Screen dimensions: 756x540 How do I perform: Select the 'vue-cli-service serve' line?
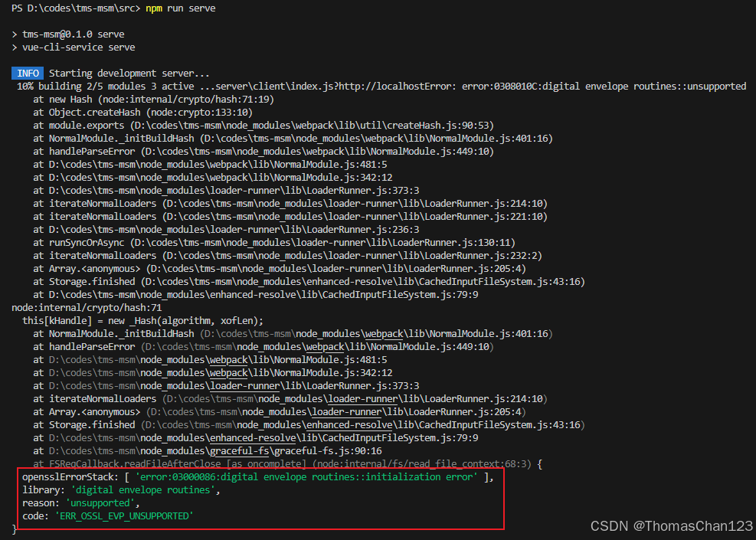pyautogui.click(x=79, y=47)
